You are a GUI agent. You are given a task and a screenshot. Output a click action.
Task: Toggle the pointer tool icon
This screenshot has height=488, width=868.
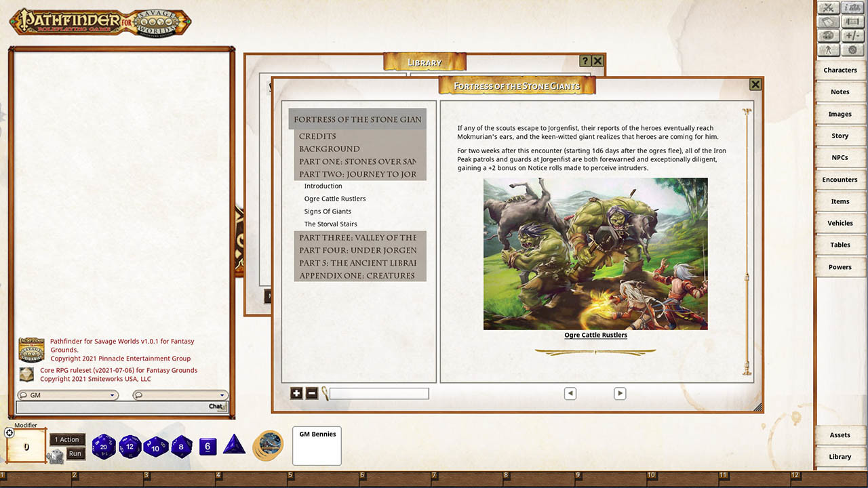828,49
